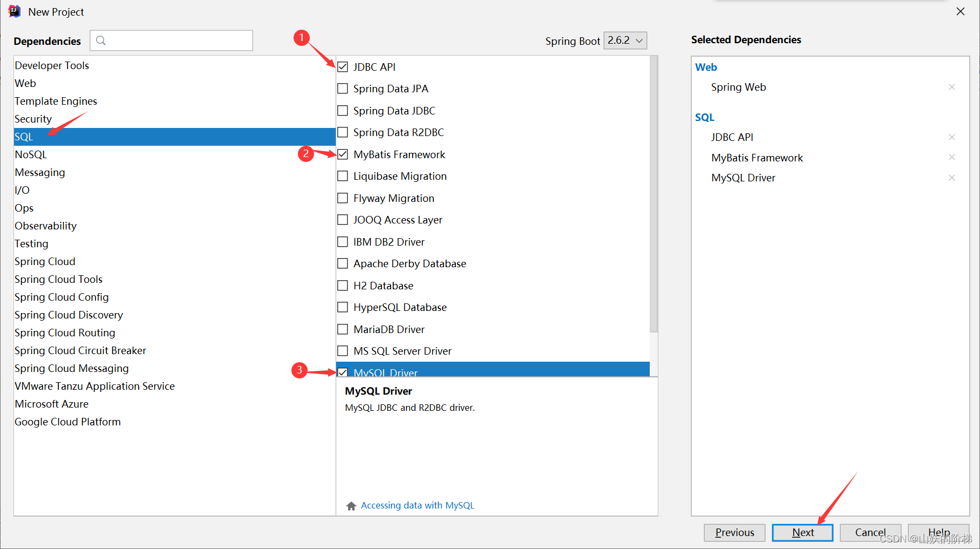
Task: Tick HyperSQL Database checkbox
Action: tap(343, 307)
